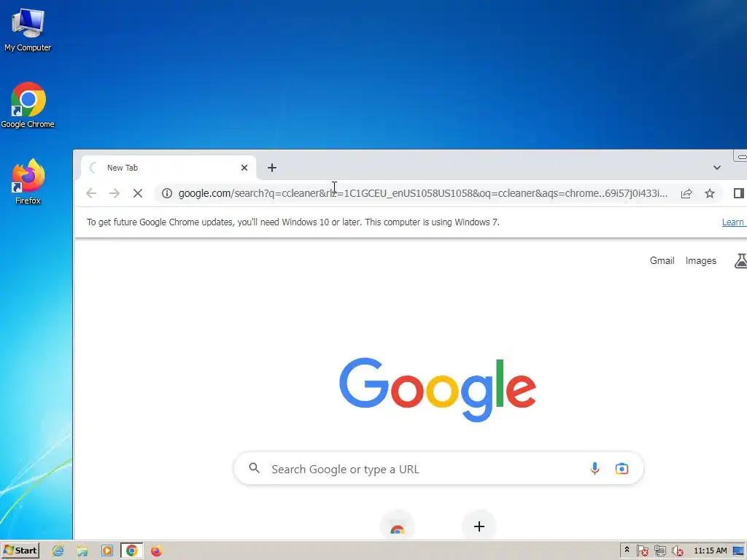747x560 pixels.
Task: Launch Google Chrome from desktop shortcut
Action: point(28,105)
